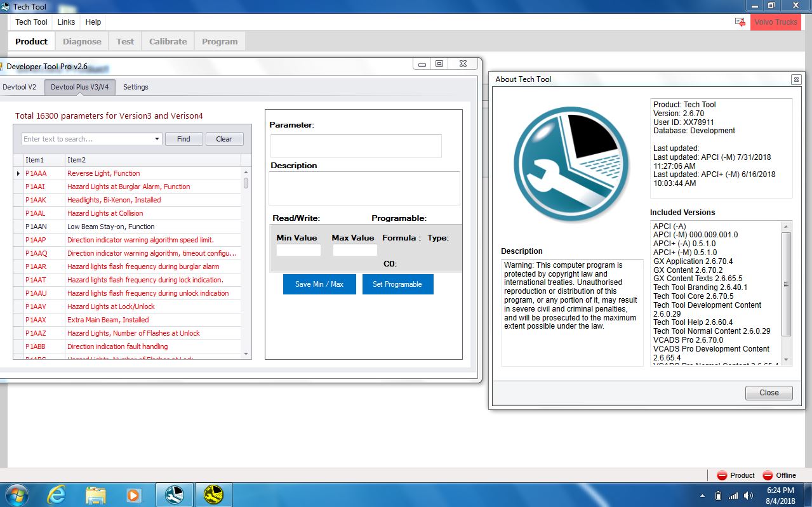Click Close button in About dialog
Viewport: 812px width, 507px height.
tap(769, 393)
